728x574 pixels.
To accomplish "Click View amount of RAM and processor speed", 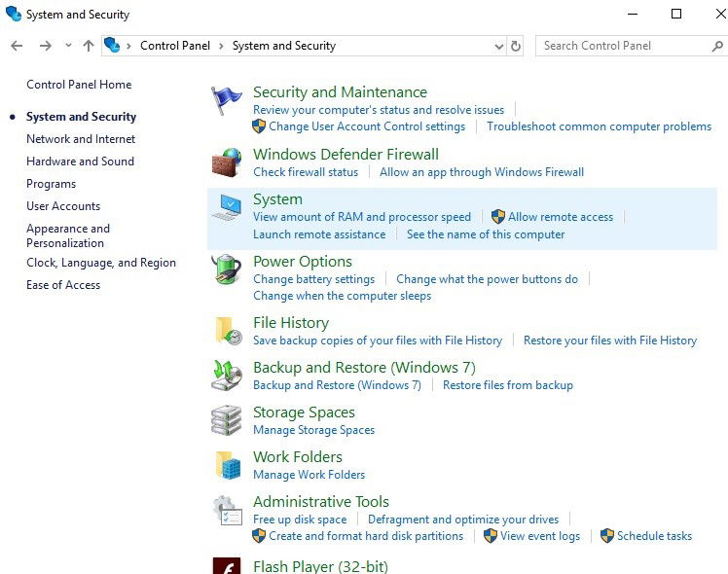I will (362, 217).
